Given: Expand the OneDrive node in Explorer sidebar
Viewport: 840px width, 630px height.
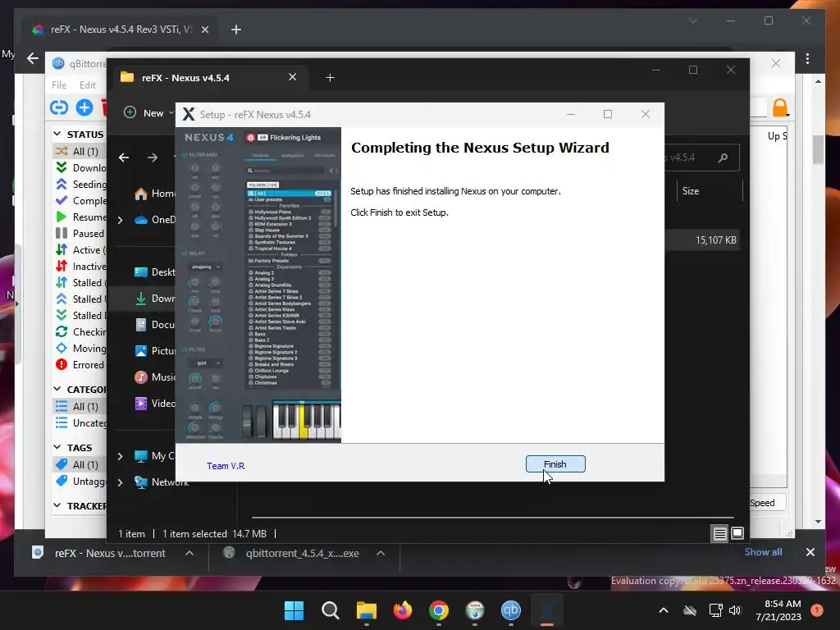Looking at the screenshot, I should (x=120, y=220).
